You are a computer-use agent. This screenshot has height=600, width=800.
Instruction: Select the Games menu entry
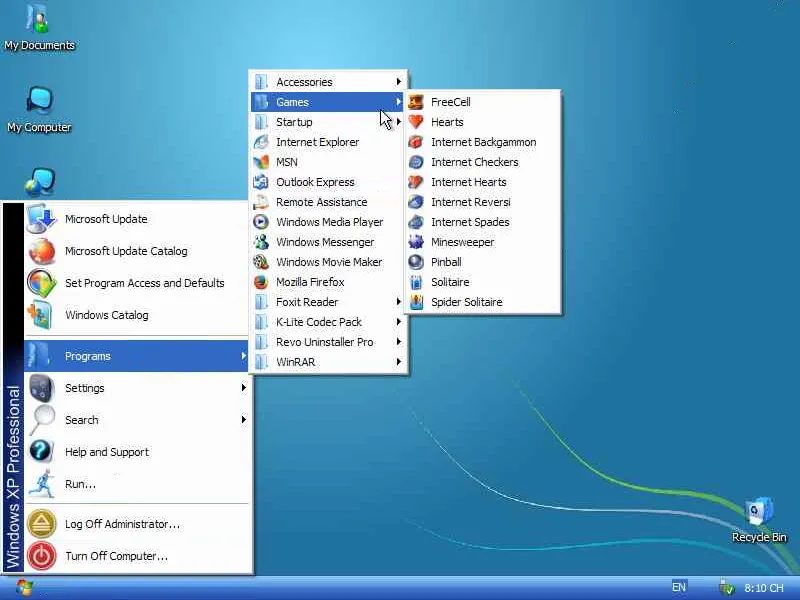(x=328, y=102)
